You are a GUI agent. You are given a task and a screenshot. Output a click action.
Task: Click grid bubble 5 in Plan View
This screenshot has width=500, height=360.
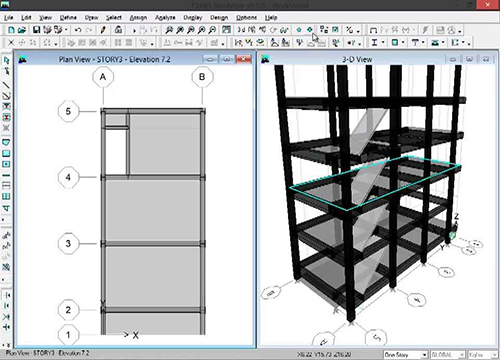coord(68,111)
